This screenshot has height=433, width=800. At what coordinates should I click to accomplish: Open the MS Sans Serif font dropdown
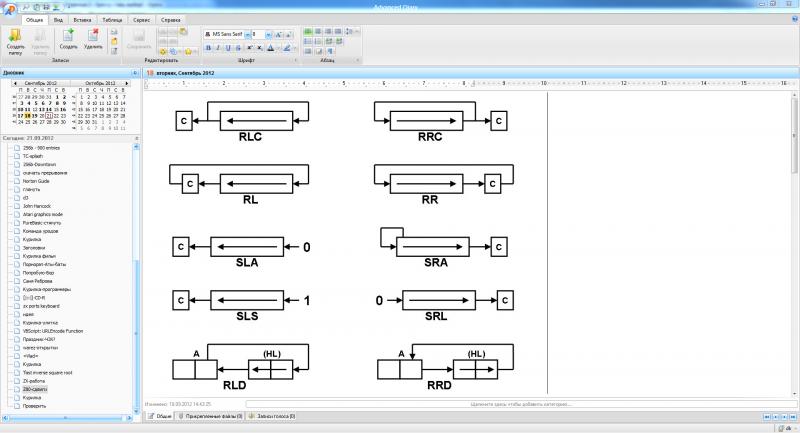[x=228, y=34]
